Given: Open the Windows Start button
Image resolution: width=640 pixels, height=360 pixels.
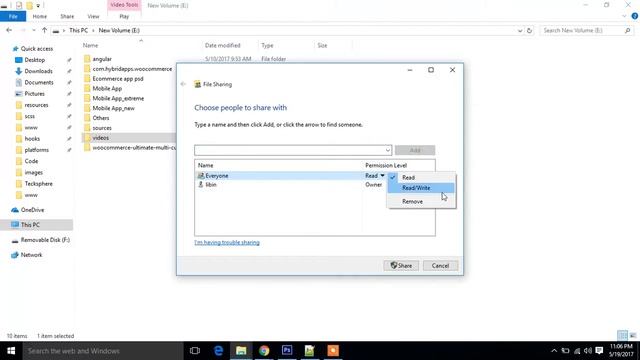Looking at the screenshot, I should pyautogui.click(x=11, y=351).
